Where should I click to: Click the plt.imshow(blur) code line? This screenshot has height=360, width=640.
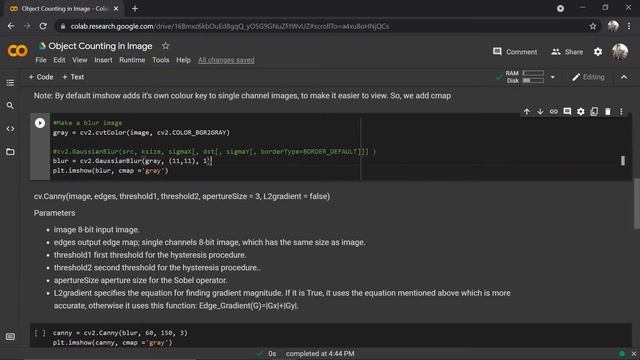(x=110, y=171)
